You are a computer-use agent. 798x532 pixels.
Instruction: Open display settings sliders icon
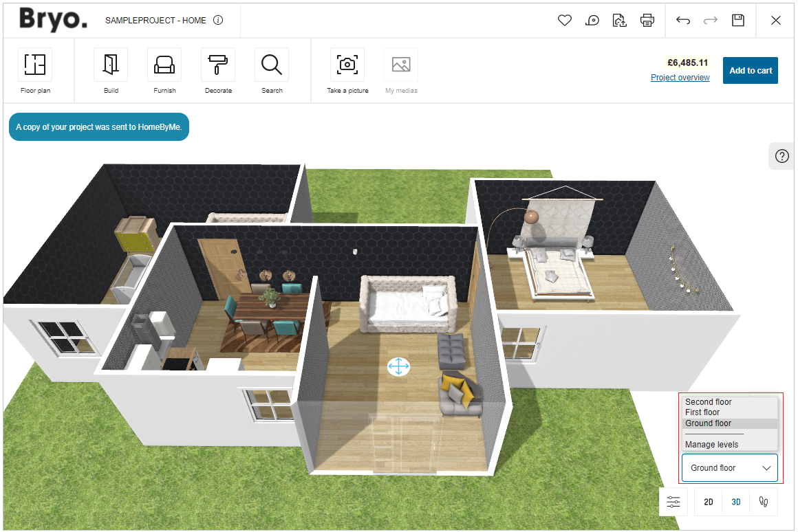(x=673, y=502)
